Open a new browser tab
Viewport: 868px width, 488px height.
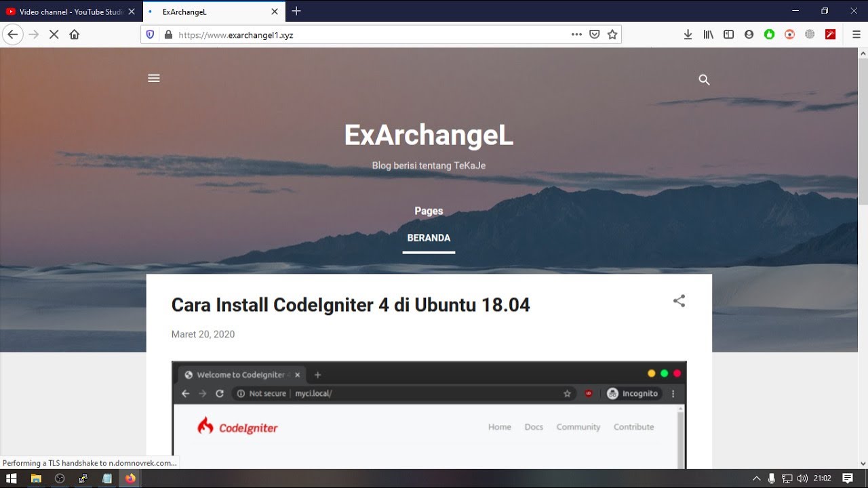[x=296, y=11]
